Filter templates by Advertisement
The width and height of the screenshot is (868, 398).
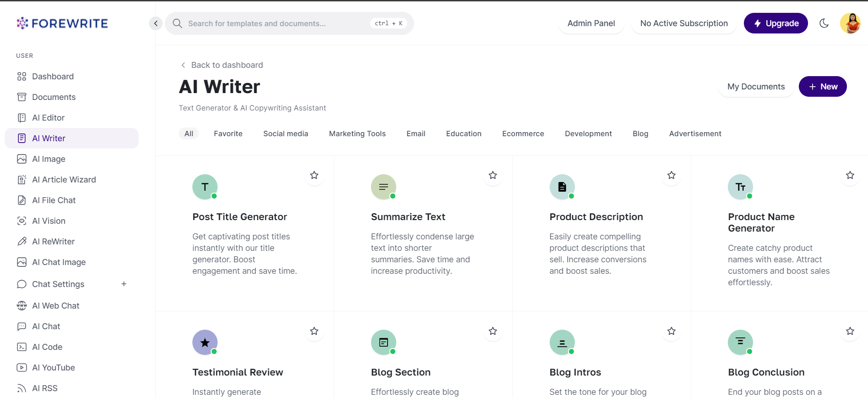pos(695,133)
